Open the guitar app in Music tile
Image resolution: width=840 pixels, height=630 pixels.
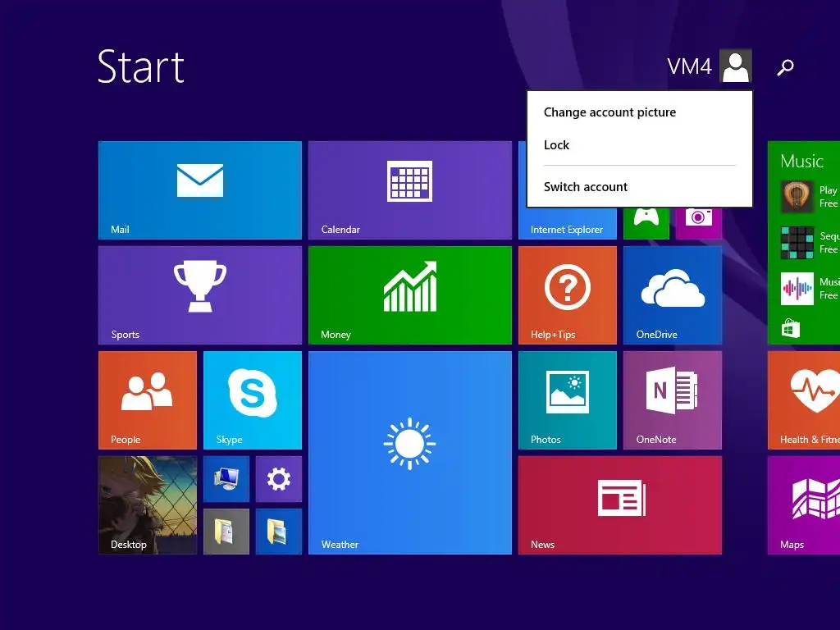[797, 197]
